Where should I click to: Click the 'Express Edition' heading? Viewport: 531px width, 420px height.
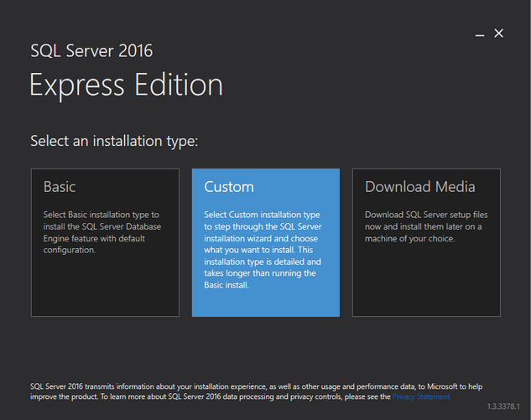pos(126,86)
